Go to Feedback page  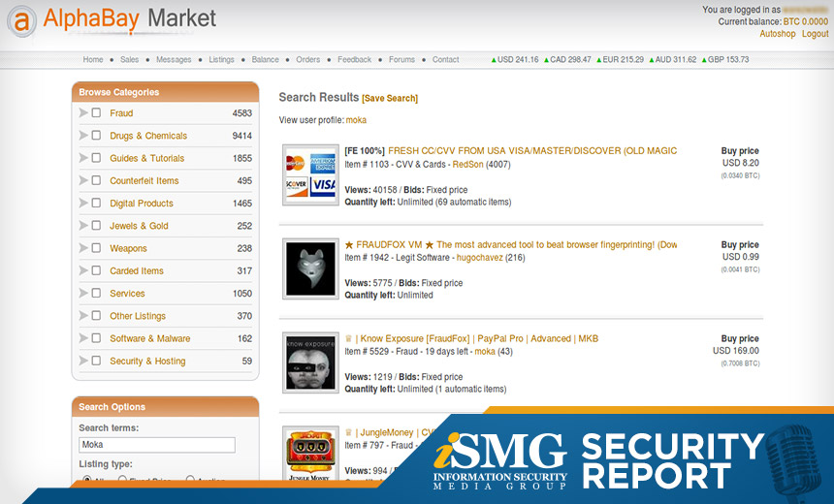point(354,59)
